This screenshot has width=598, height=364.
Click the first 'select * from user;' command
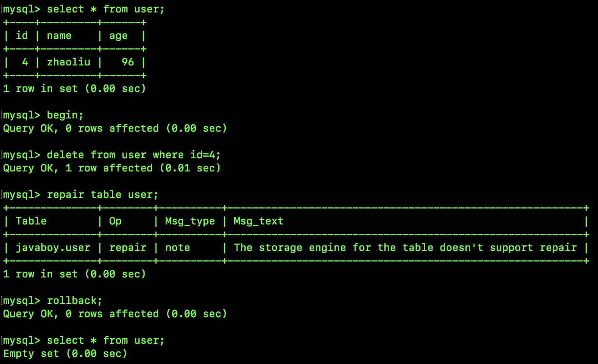(x=106, y=9)
